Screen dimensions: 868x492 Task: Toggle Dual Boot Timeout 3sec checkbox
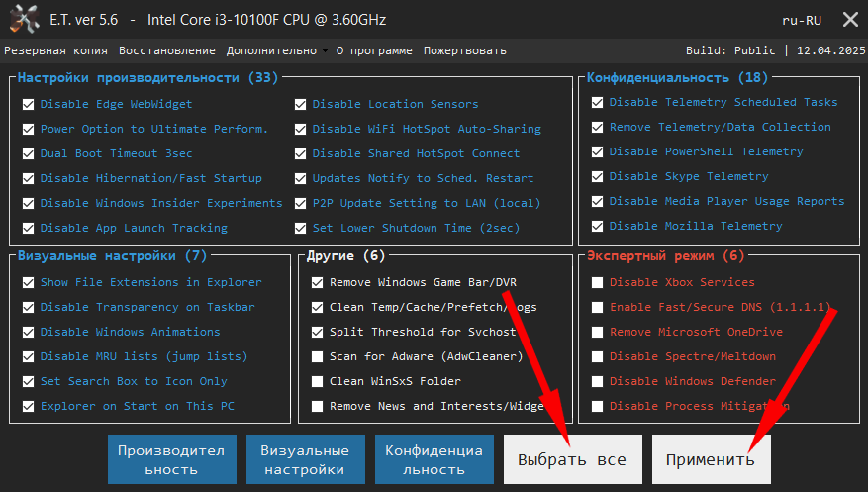point(29,153)
